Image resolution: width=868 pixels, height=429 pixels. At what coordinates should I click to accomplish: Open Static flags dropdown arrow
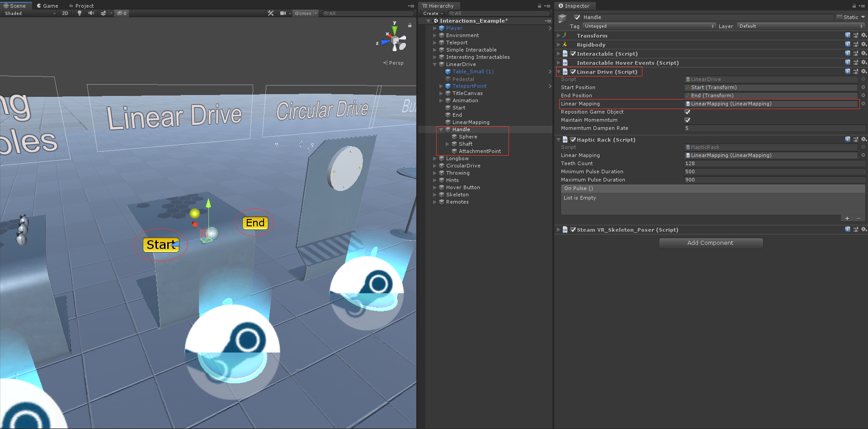click(863, 17)
